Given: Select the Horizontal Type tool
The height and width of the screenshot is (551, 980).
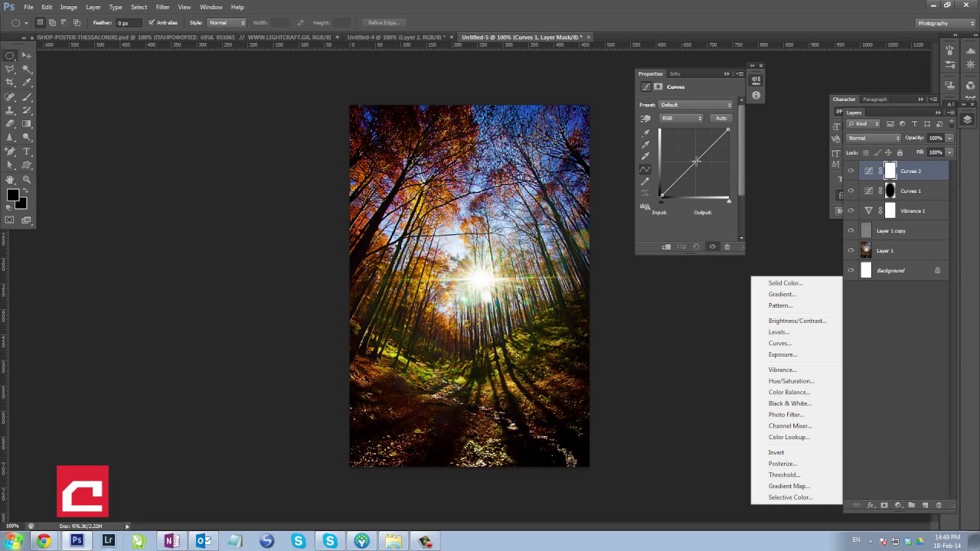Looking at the screenshot, I should pos(27,152).
